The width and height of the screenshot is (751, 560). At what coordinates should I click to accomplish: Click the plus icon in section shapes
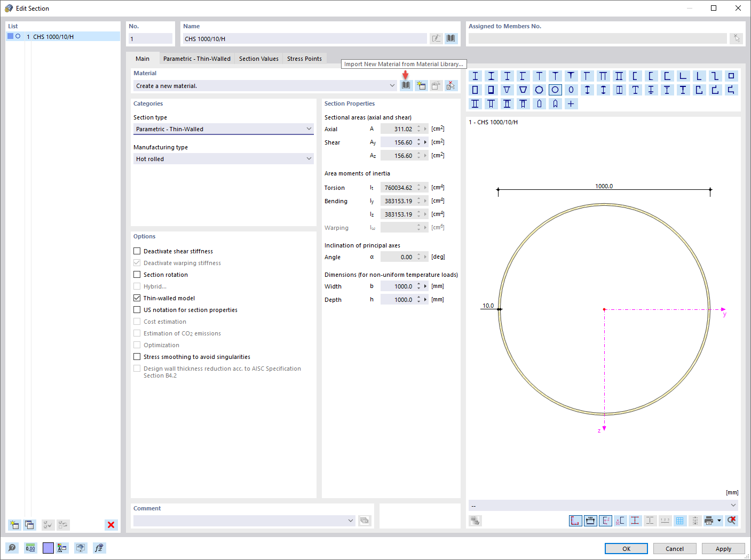point(571,104)
